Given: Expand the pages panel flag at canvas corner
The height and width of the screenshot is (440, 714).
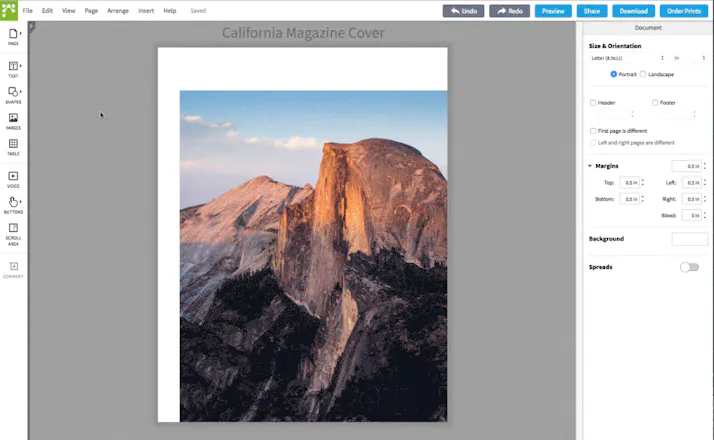Looking at the screenshot, I should (x=32, y=27).
